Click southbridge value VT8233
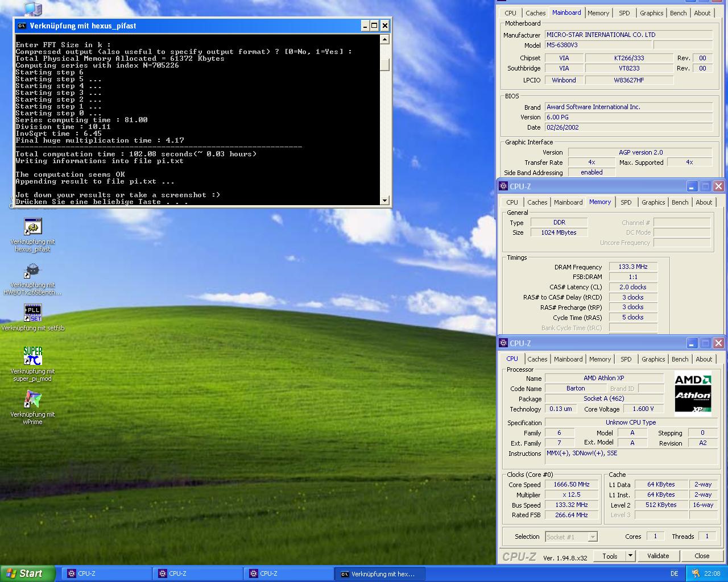Image resolution: width=728 pixels, height=582 pixels. click(628, 68)
